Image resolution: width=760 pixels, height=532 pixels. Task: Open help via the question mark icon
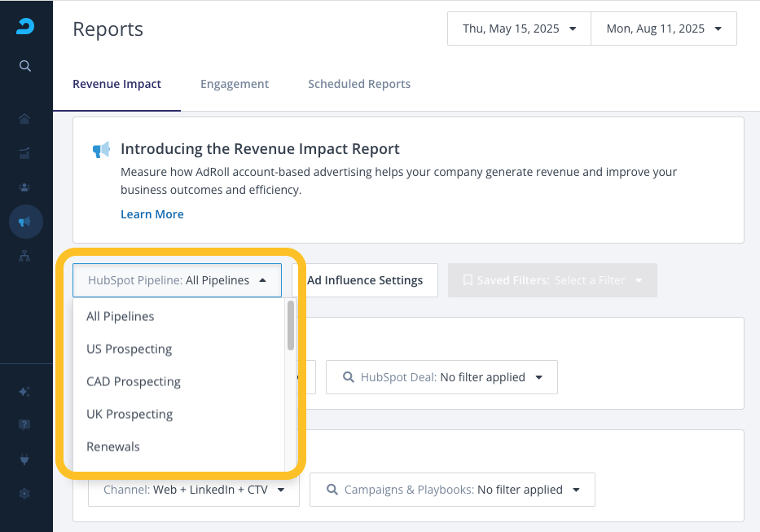tap(25, 424)
